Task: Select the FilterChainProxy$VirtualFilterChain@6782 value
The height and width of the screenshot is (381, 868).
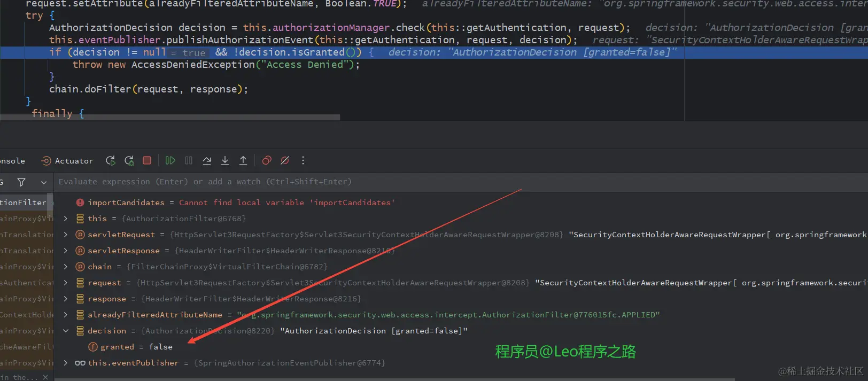Action: pyautogui.click(x=227, y=267)
